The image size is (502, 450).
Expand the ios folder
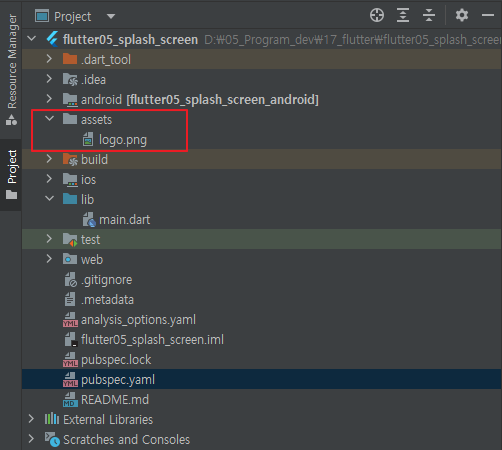pyautogui.click(x=49, y=179)
